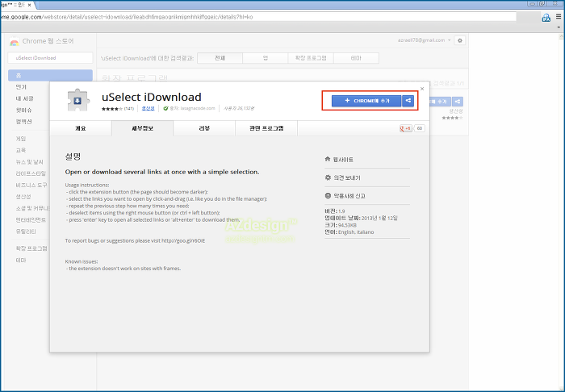Select 컬렉션 in the sidebar
Viewport: 565px width, 392px height.
point(23,122)
